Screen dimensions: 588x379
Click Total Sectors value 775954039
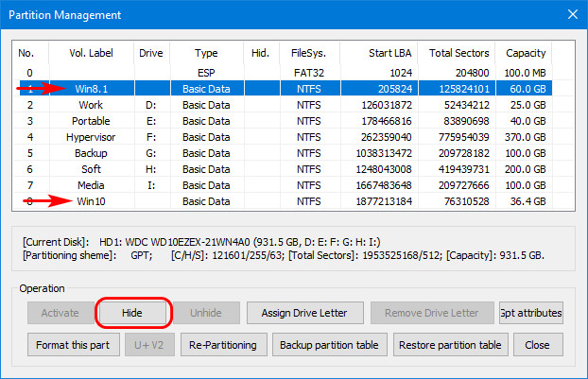click(464, 137)
